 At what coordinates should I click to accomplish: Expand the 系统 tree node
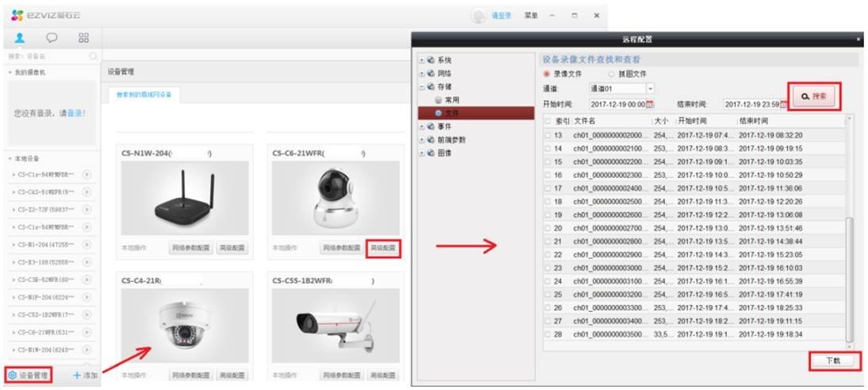[x=422, y=60]
